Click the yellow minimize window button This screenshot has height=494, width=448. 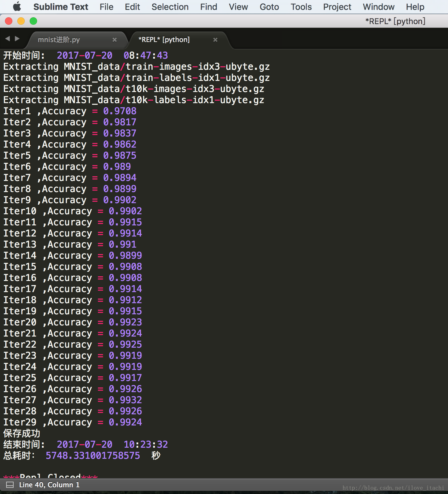21,21
